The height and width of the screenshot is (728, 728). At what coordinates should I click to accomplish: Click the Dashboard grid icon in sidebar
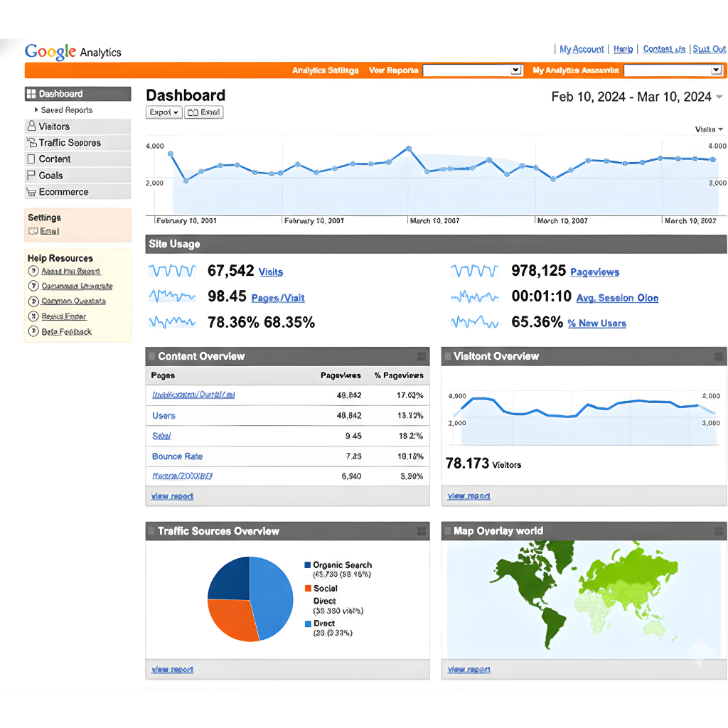tap(31, 94)
